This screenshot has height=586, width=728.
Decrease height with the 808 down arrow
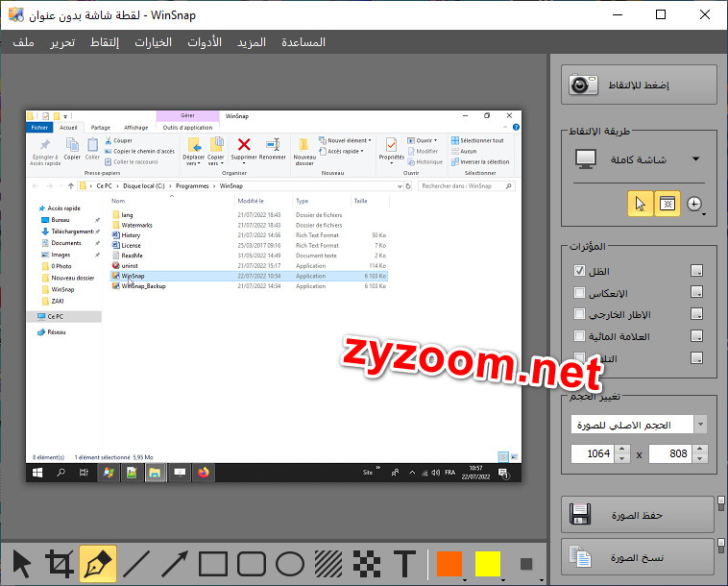pos(700,458)
